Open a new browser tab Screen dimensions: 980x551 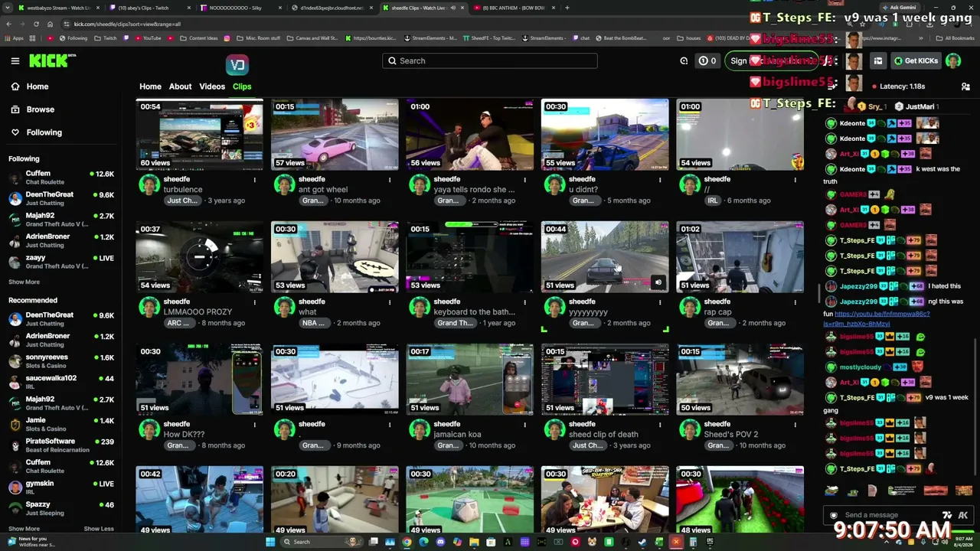click(567, 8)
